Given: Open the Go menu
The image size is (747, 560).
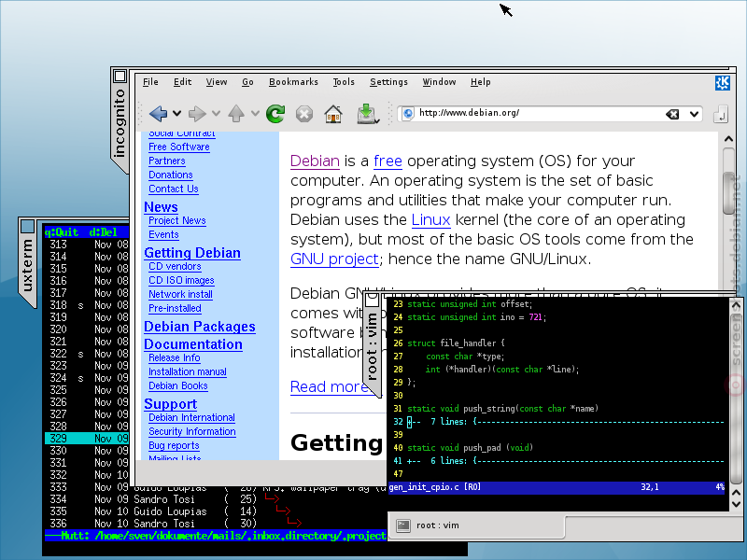Looking at the screenshot, I should (247, 82).
